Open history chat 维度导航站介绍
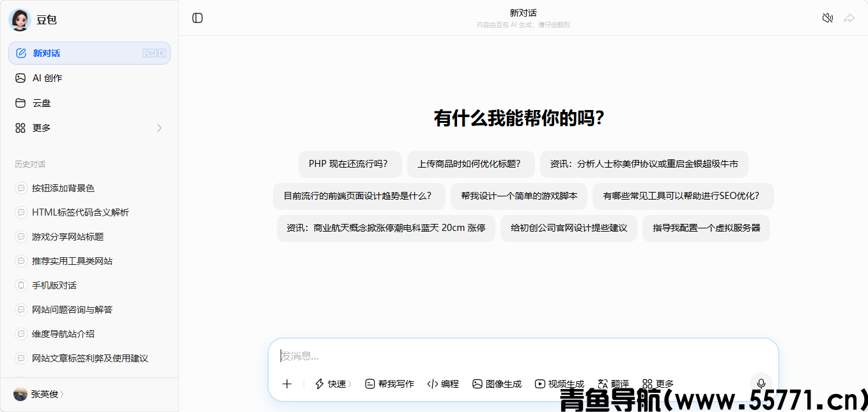 (89, 334)
